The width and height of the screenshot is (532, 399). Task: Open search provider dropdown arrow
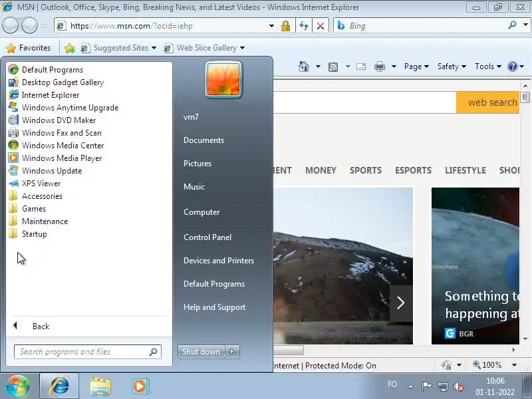(x=525, y=25)
